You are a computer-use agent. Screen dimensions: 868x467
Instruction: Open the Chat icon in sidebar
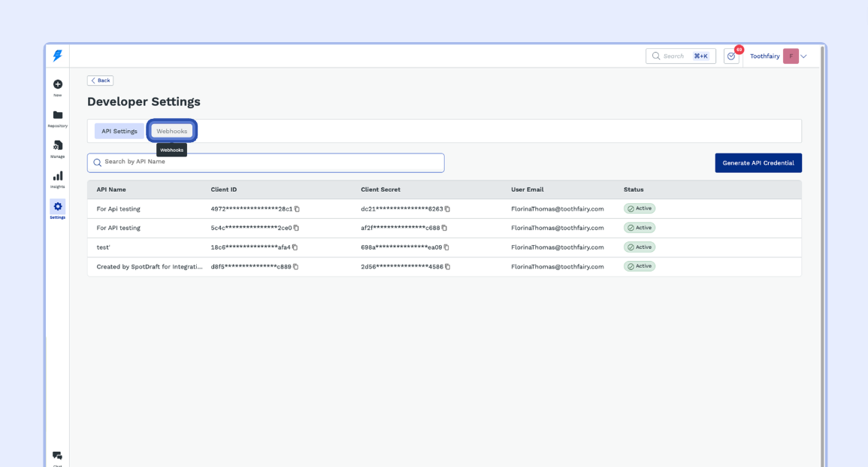[x=58, y=456]
